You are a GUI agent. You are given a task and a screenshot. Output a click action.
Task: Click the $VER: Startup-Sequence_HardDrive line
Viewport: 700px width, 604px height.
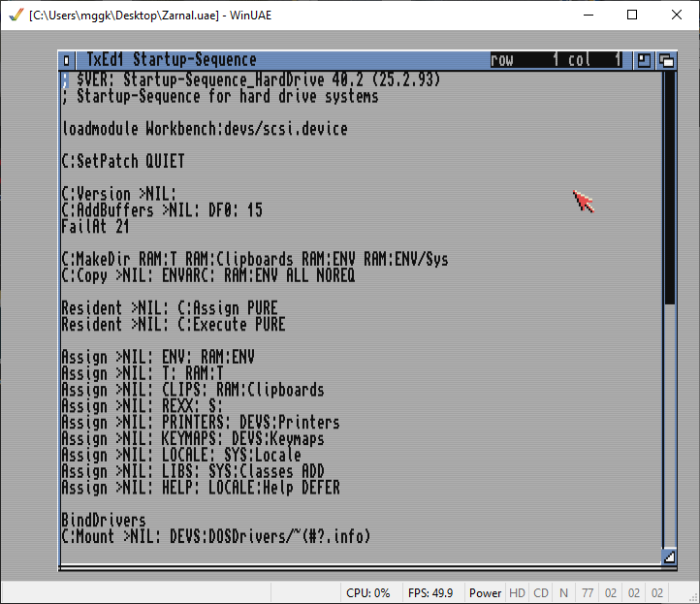(x=251, y=79)
